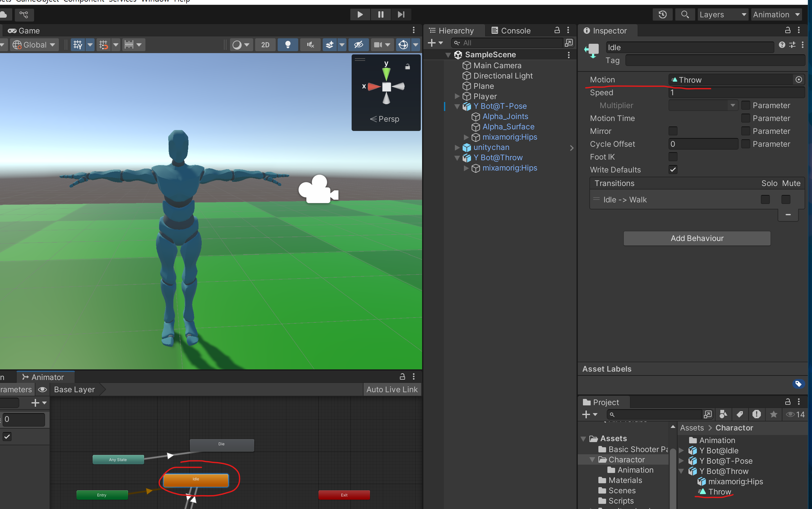The width and height of the screenshot is (812, 509).
Task: Open the Undo History icon
Action: [x=662, y=14]
